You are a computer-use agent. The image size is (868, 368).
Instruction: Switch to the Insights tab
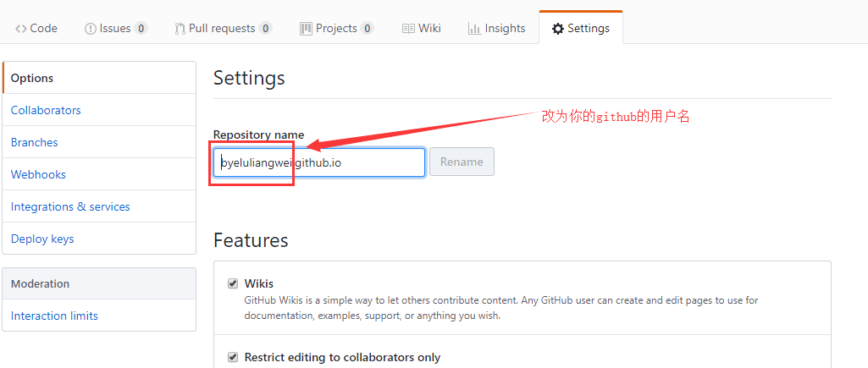tap(496, 28)
